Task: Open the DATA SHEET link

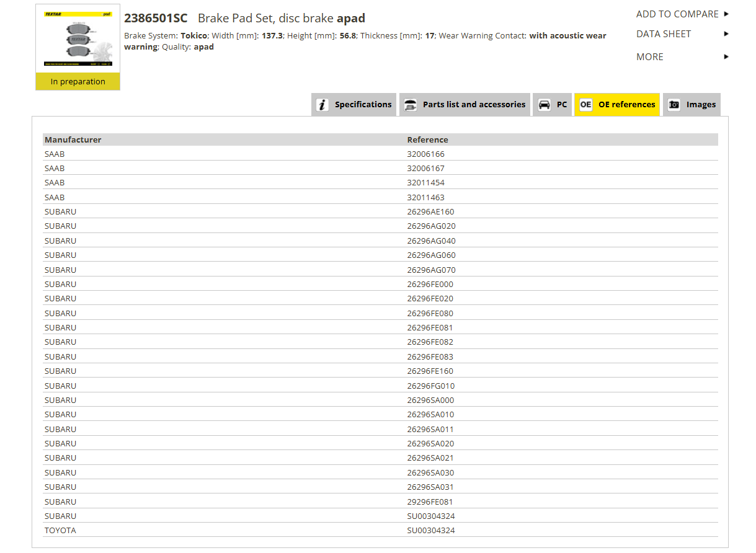Action: click(664, 34)
